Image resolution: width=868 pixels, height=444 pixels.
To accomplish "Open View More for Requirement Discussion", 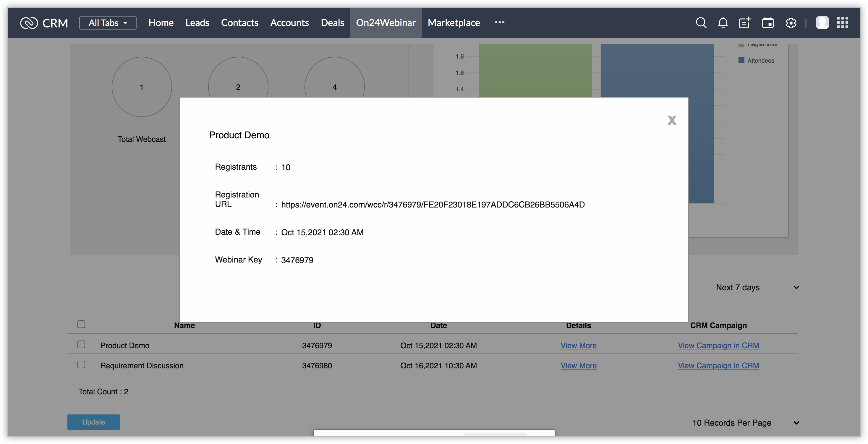I will (578, 365).
